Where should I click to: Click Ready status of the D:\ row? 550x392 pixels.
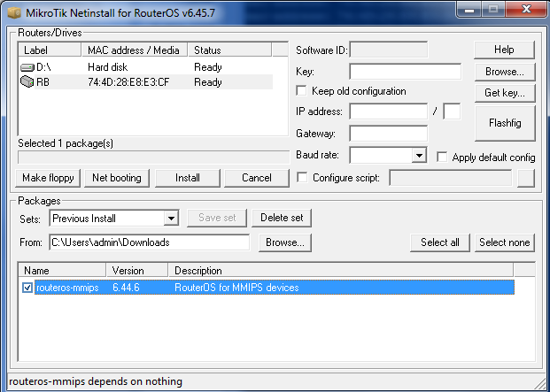point(208,67)
